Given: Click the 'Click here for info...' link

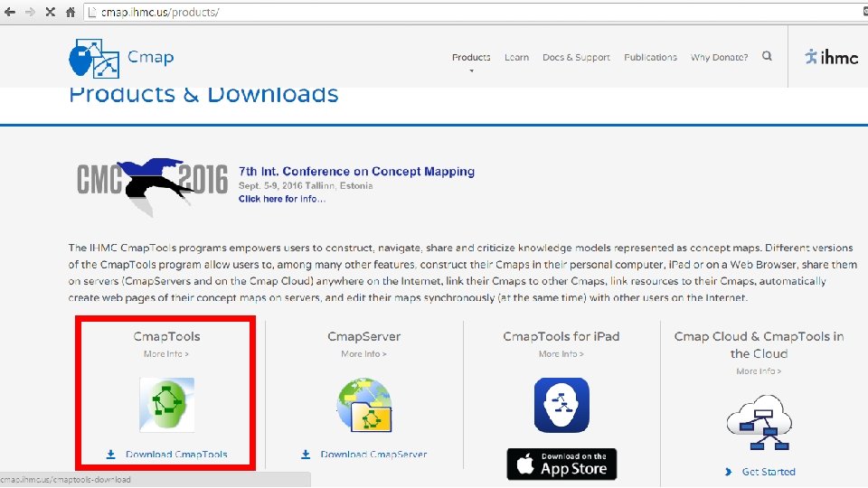Looking at the screenshot, I should pos(282,199).
